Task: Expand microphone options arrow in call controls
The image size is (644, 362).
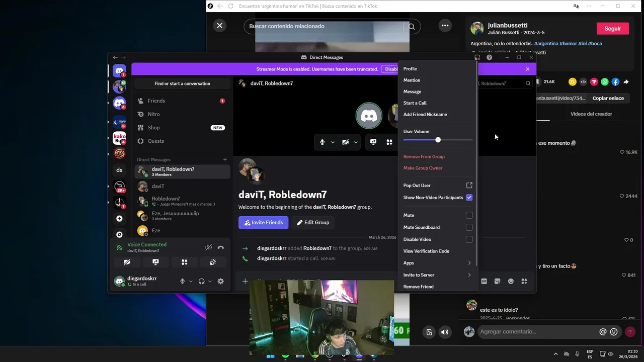Action: tap(333, 142)
